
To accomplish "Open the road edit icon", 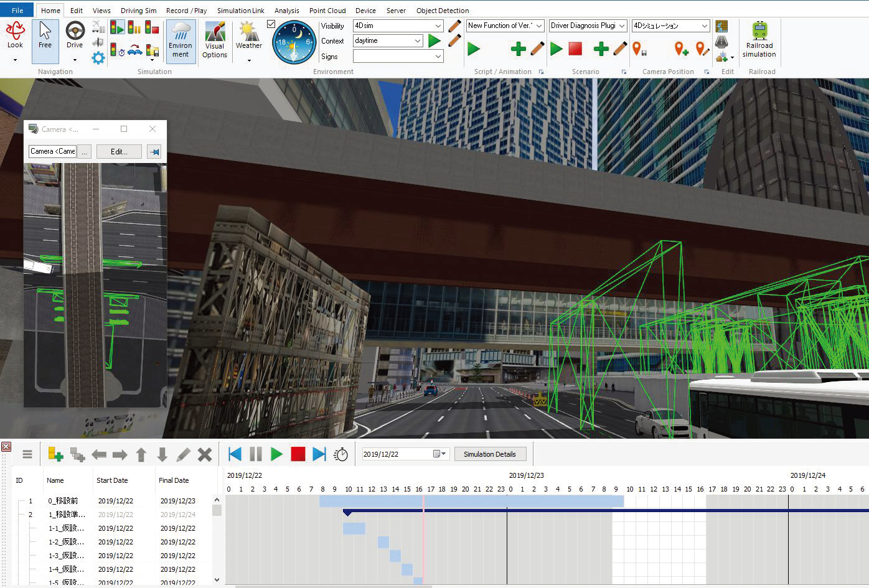I will 721,42.
